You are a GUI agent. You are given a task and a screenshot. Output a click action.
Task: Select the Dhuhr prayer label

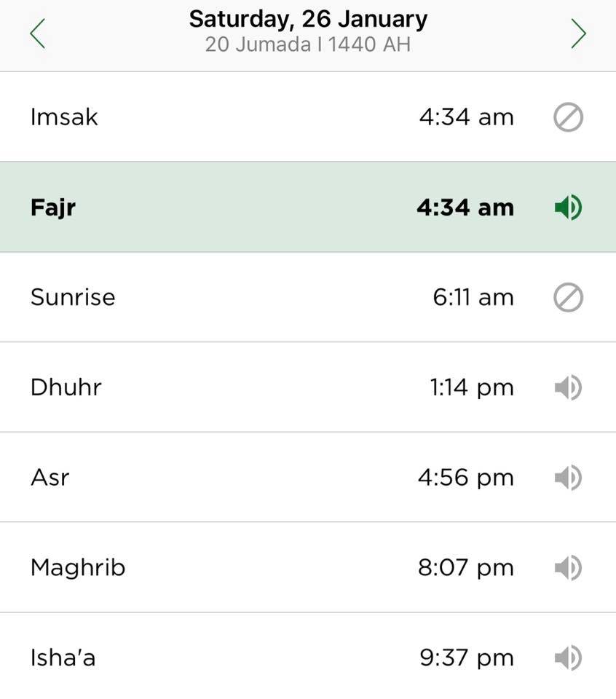[66, 387]
